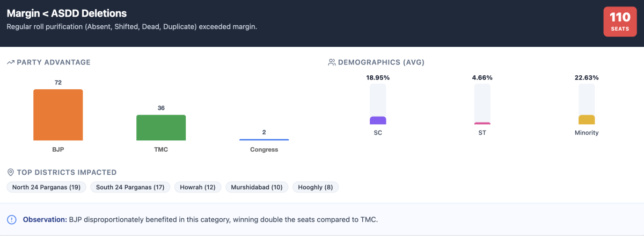Viewport: 644px width, 236px height.
Task: Click the 72 value above BJP bar
Action: point(58,82)
